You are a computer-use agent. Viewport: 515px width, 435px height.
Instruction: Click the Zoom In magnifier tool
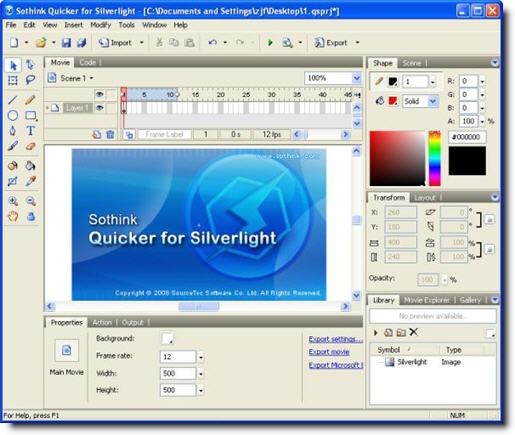(x=13, y=201)
